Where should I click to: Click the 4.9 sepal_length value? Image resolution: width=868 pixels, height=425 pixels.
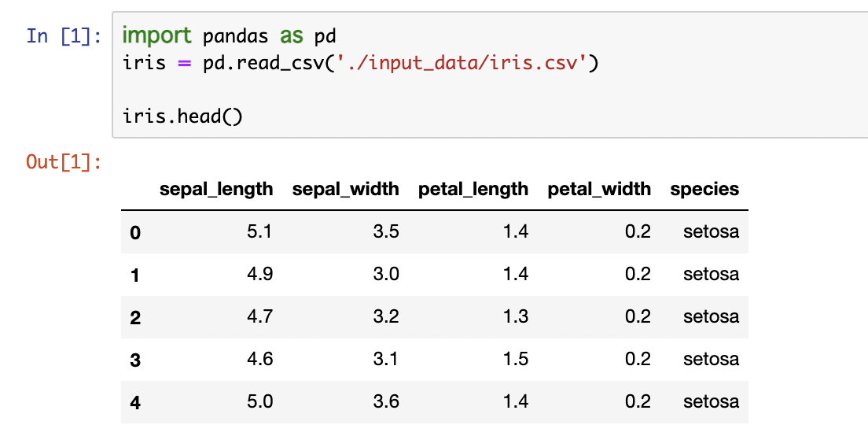point(259,275)
